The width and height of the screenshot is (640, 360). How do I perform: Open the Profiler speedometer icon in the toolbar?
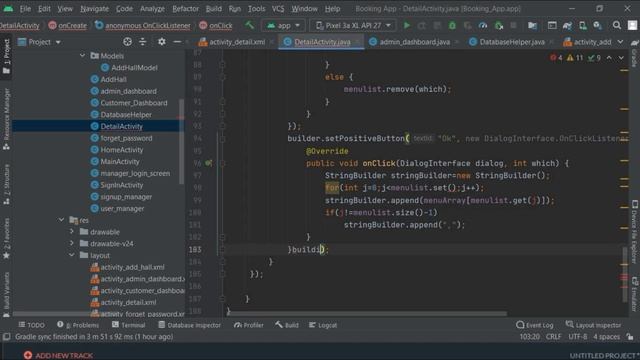click(x=483, y=25)
